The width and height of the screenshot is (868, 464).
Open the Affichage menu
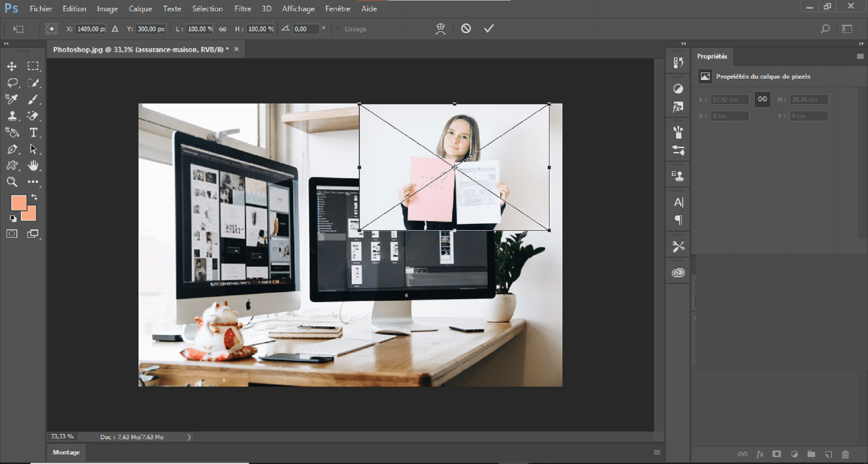pyautogui.click(x=298, y=9)
